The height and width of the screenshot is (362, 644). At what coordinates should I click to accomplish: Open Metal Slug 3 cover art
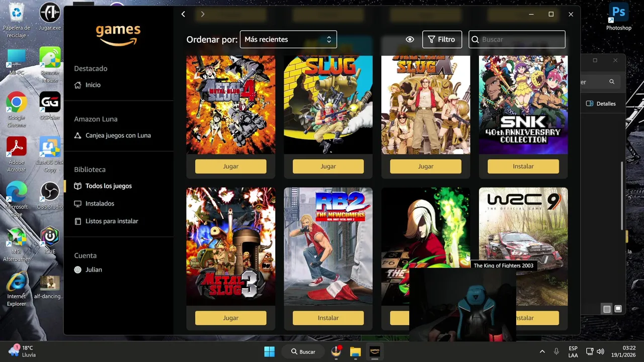pos(231,246)
